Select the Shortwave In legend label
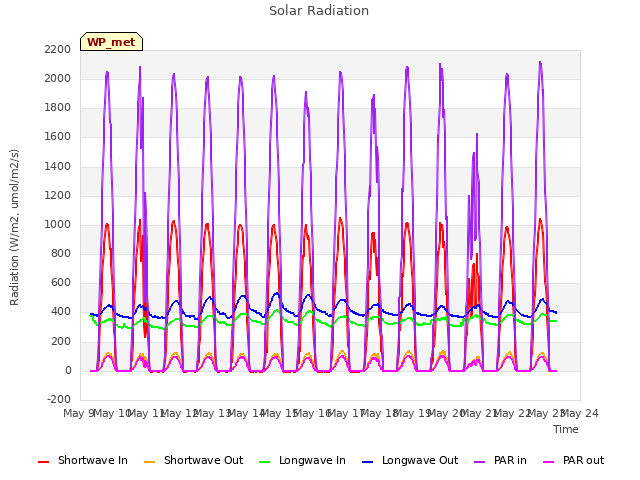Image resolution: width=640 pixels, height=480 pixels. (x=93, y=460)
